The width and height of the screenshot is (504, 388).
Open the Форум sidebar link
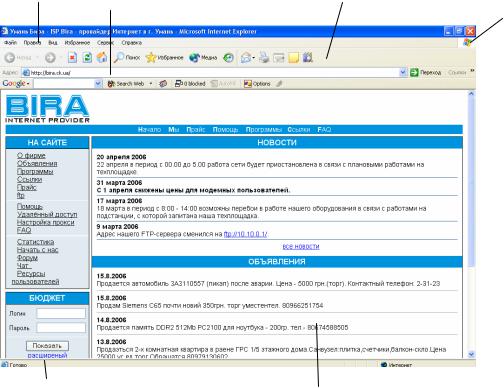(27, 258)
